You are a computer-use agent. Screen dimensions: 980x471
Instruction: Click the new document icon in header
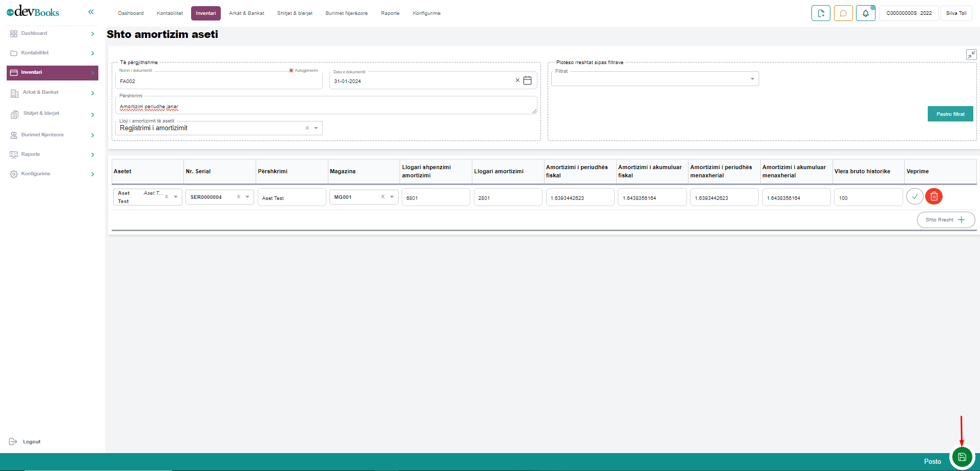820,13
